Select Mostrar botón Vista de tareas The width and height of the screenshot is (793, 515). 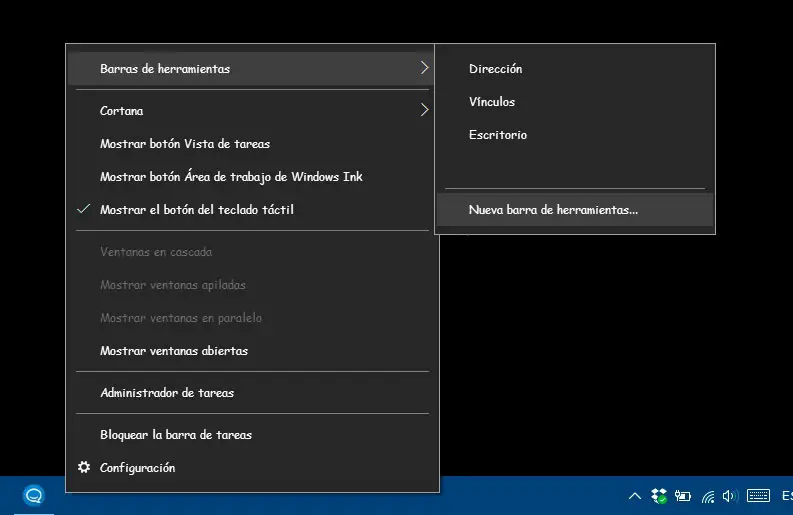point(252,144)
